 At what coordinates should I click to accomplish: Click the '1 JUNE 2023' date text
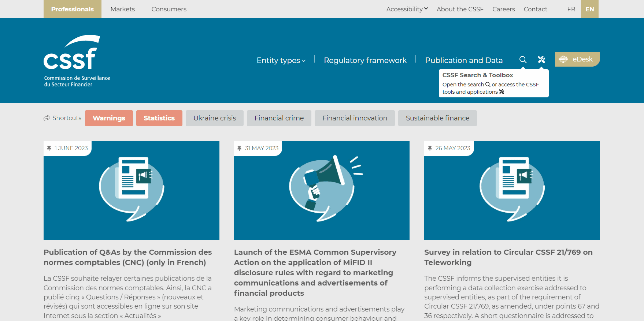click(71, 148)
